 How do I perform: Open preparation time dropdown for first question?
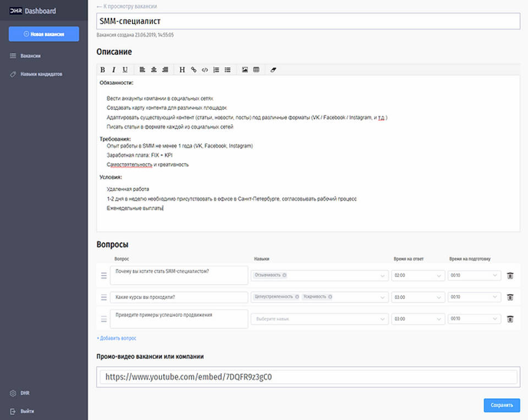pos(474,275)
